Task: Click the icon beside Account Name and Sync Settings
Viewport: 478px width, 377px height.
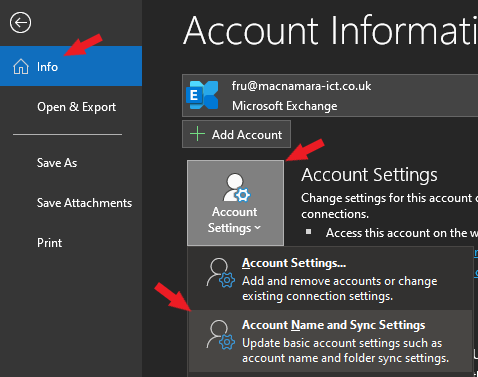Action: pos(220,334)
